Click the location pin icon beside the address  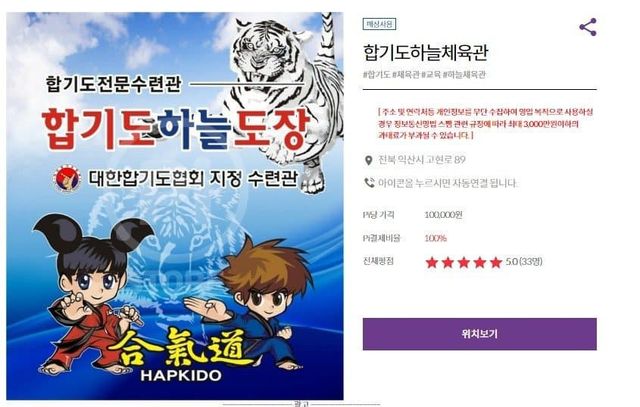tap(368, 160)
